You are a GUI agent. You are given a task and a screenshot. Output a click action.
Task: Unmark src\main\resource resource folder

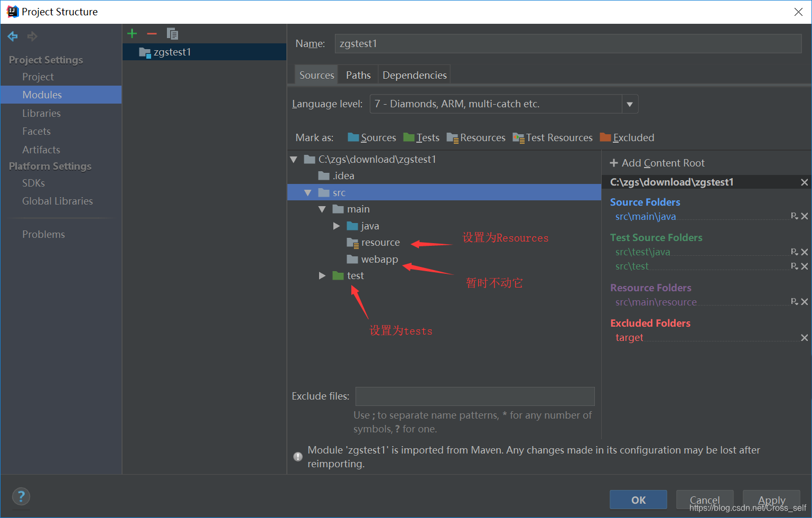804,301
